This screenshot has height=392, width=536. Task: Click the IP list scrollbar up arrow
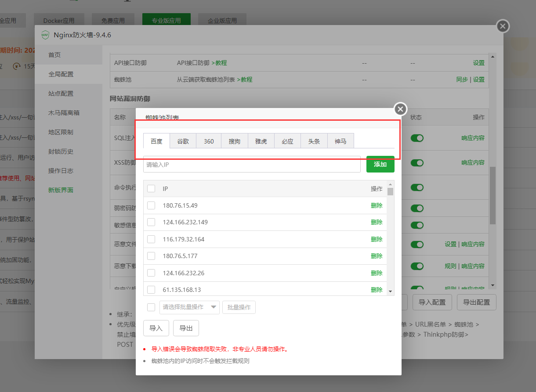(x=390, y=184)
